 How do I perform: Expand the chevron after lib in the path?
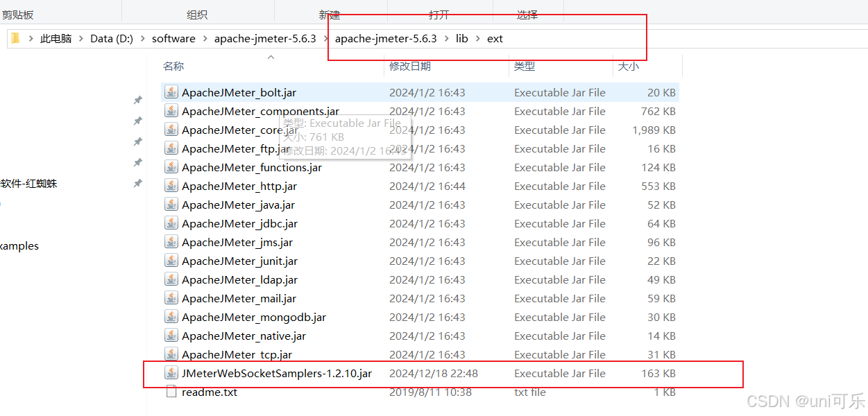(477, 39)
